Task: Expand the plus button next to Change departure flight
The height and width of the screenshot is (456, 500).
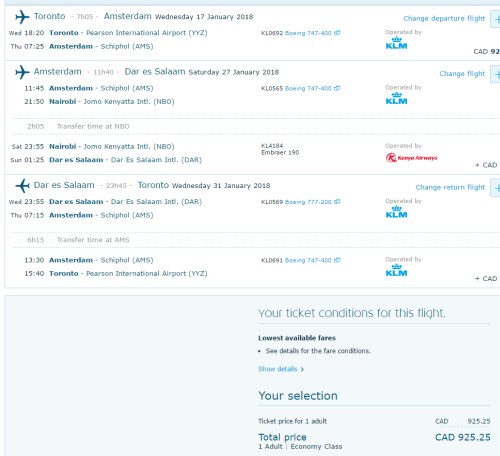Action: click(x=495, y=19)
